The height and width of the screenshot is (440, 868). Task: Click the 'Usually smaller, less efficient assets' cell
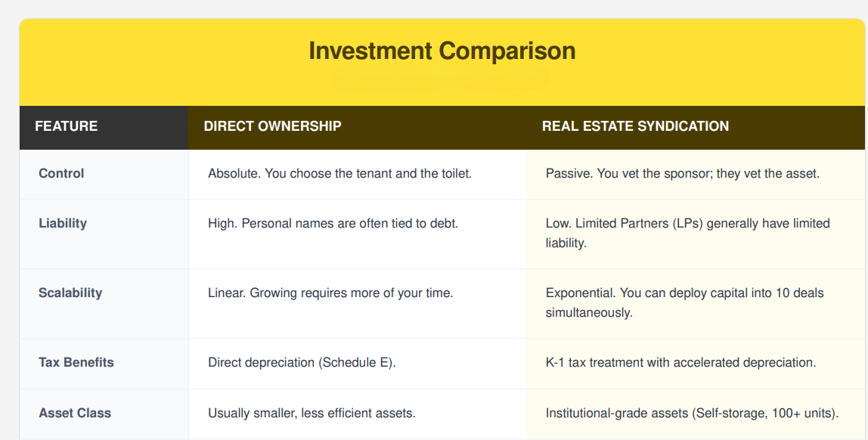pyautogui.click(x=357, y=414)
